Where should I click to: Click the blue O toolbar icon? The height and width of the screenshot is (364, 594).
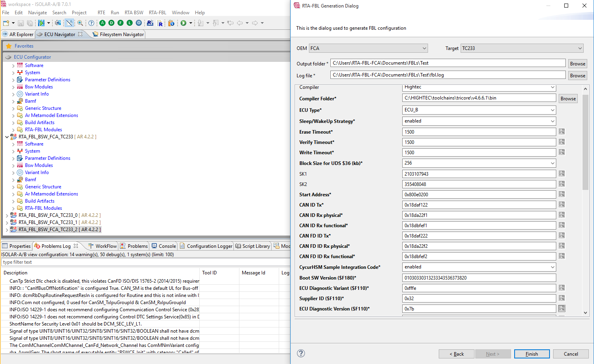[x=139, y=23]
